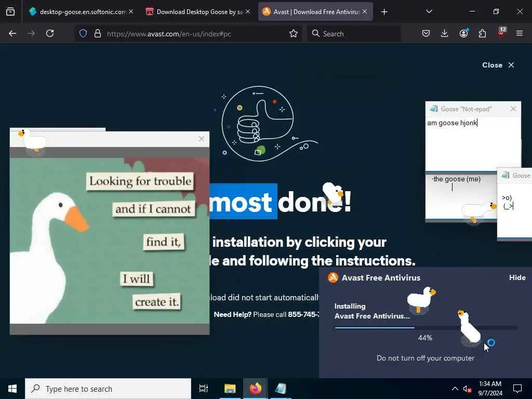Open Firefox account icon
The image size is (532, 399).
click(x=463, y=33)
